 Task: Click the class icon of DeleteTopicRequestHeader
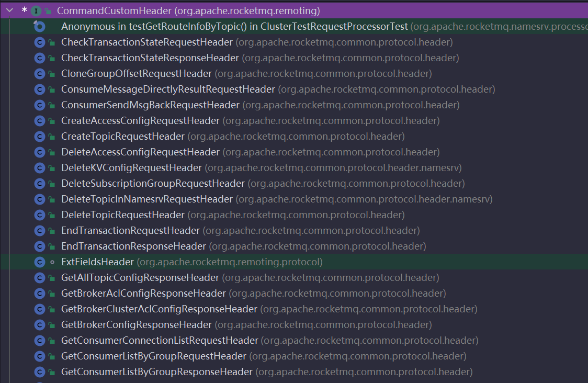(x=39, y=215)
